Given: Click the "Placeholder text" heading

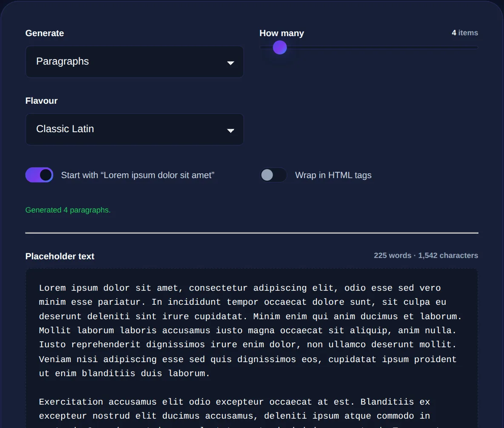Looking at the screenshot, I should [60, 256].
